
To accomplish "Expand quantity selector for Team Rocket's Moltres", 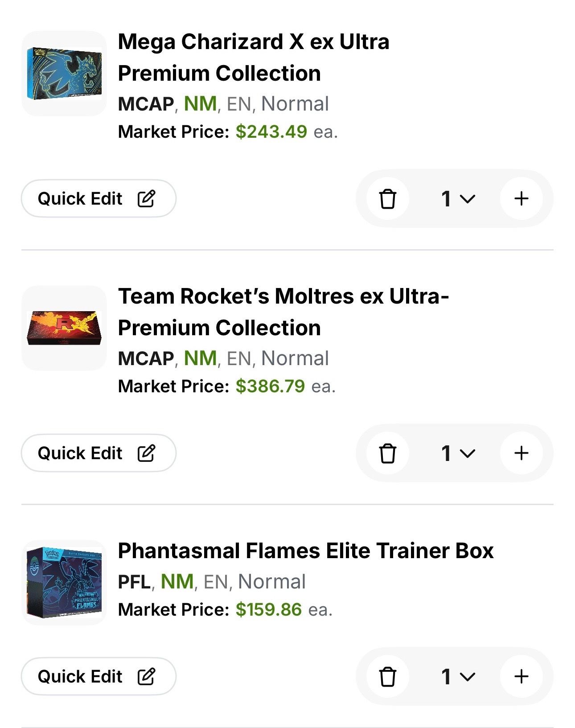I will pyautogui.click(x=458, y=453).
